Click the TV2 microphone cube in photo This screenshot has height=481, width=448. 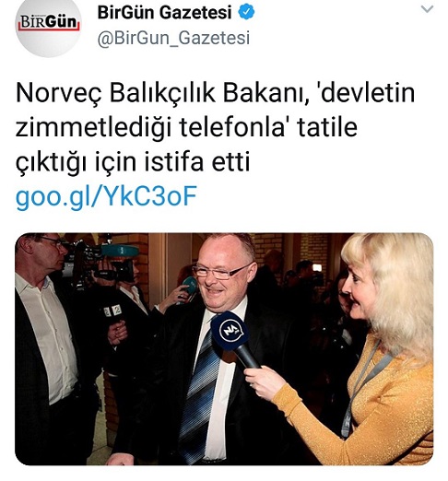pyautogui.click(x=113, y=311)
